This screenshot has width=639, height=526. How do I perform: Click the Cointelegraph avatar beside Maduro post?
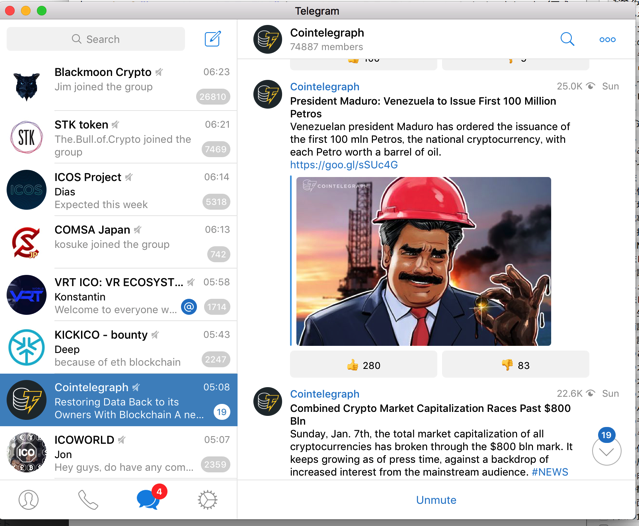267,95
